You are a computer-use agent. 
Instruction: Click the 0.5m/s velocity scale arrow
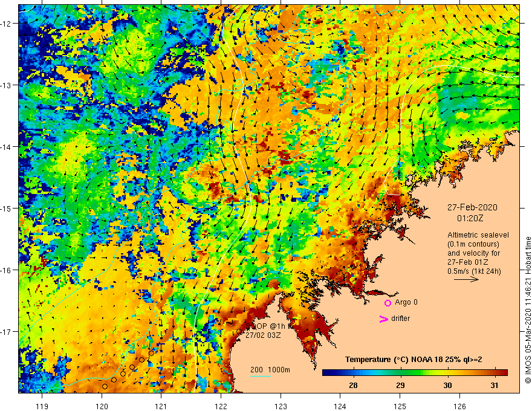click(466, 279)
